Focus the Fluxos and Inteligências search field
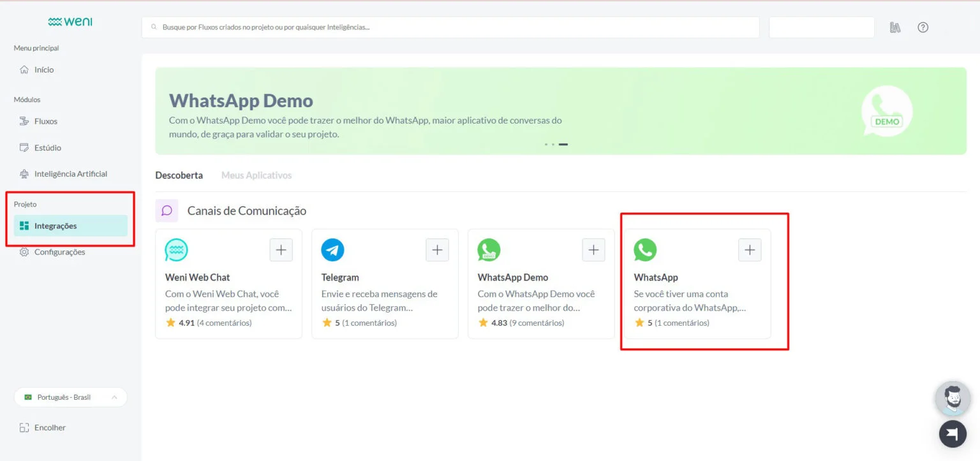 (x=450, y=27)
